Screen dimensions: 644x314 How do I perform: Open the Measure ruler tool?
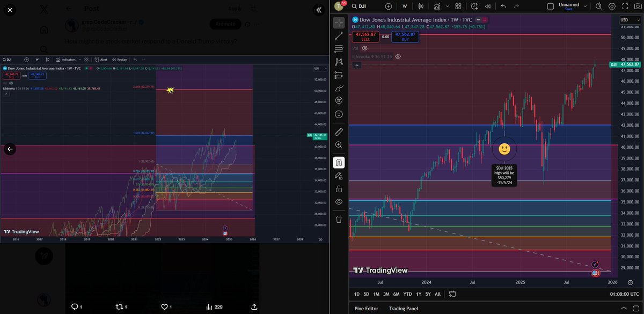pos(339,130)
